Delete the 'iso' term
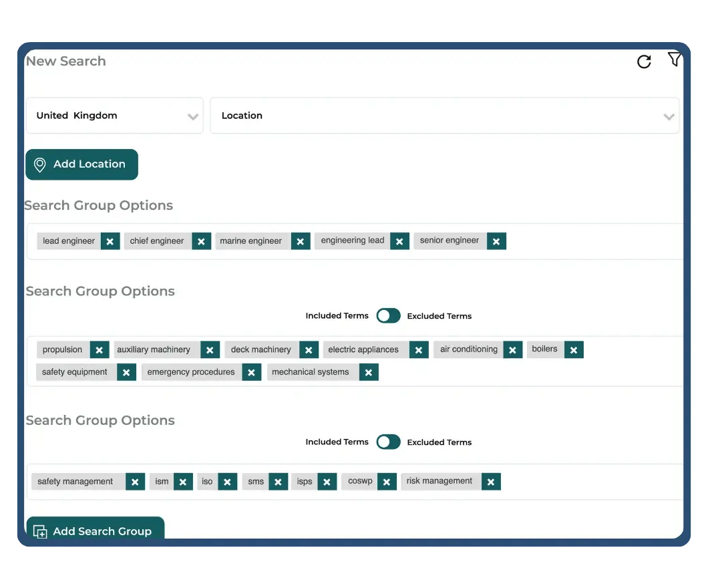Screen dimensions: 708x588 228,481
